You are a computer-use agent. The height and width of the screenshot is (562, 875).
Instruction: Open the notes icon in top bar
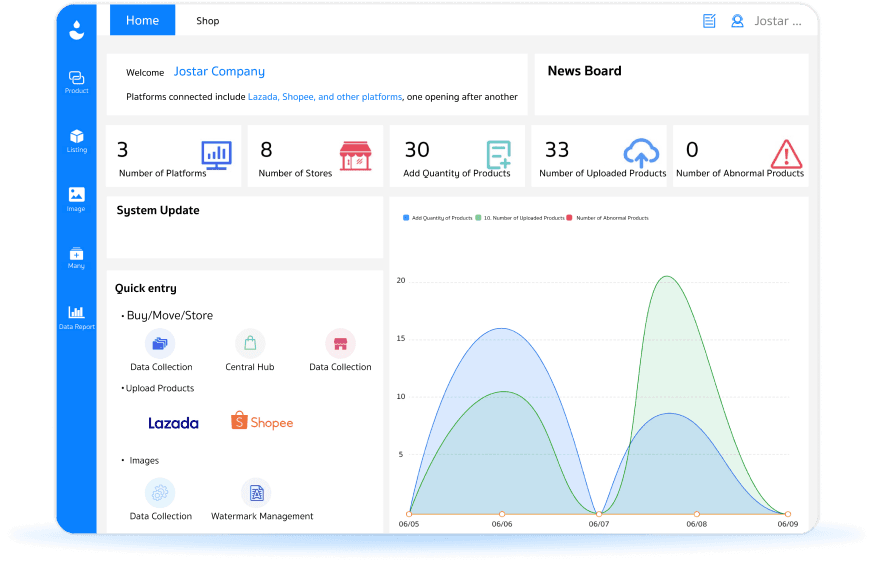pyautogui.click(x=709, y=21)
